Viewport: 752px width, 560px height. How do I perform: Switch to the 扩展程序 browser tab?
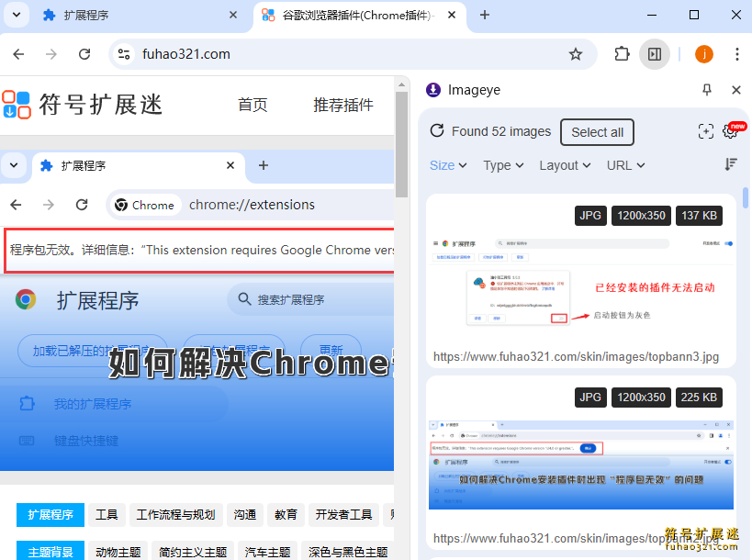coord(139,16)
